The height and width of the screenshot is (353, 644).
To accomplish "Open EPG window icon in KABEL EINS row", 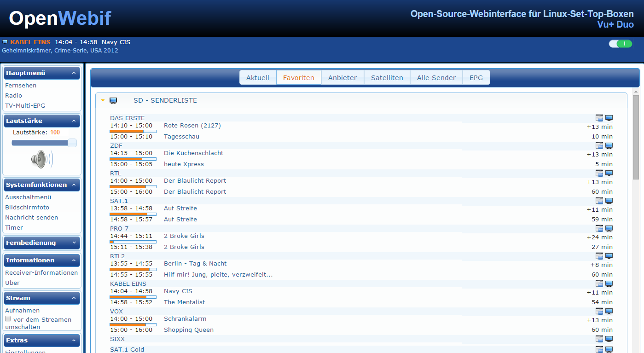I will pos(599,284).
